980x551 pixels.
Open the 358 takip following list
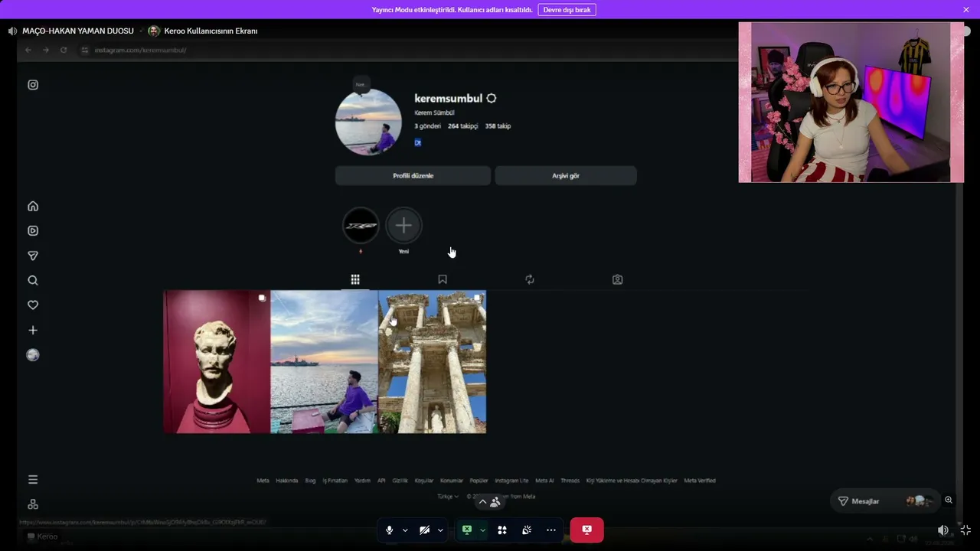coord(498,126)
